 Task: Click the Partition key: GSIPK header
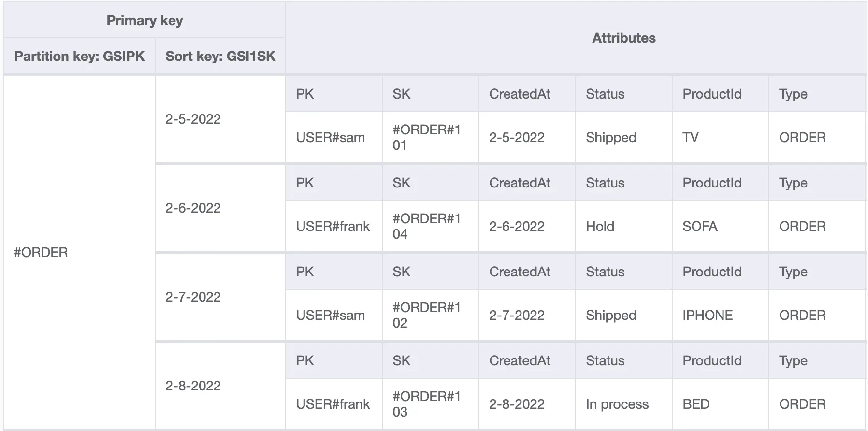click(79, 56)
